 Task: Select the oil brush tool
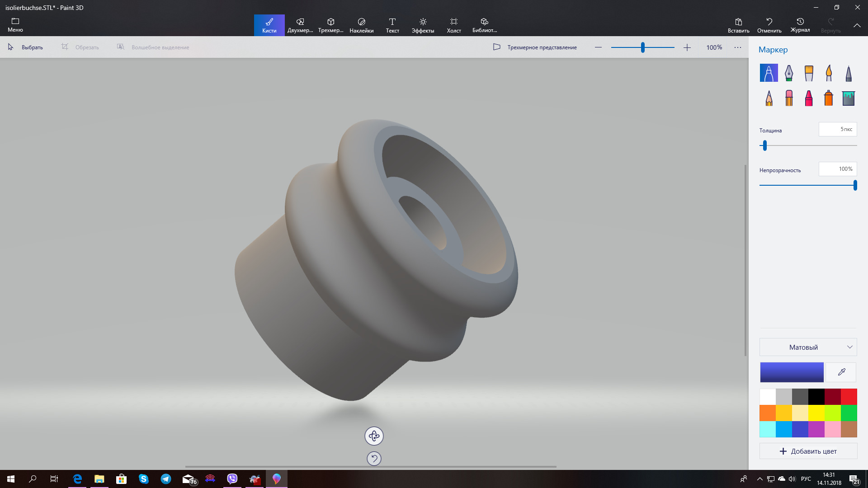809,73
